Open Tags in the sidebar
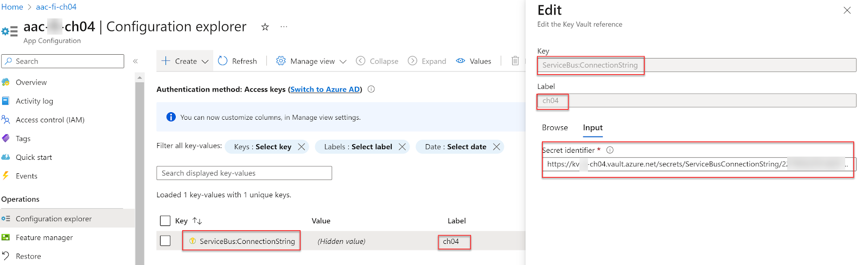Screen dimensions: 868x265 point(23,139)
